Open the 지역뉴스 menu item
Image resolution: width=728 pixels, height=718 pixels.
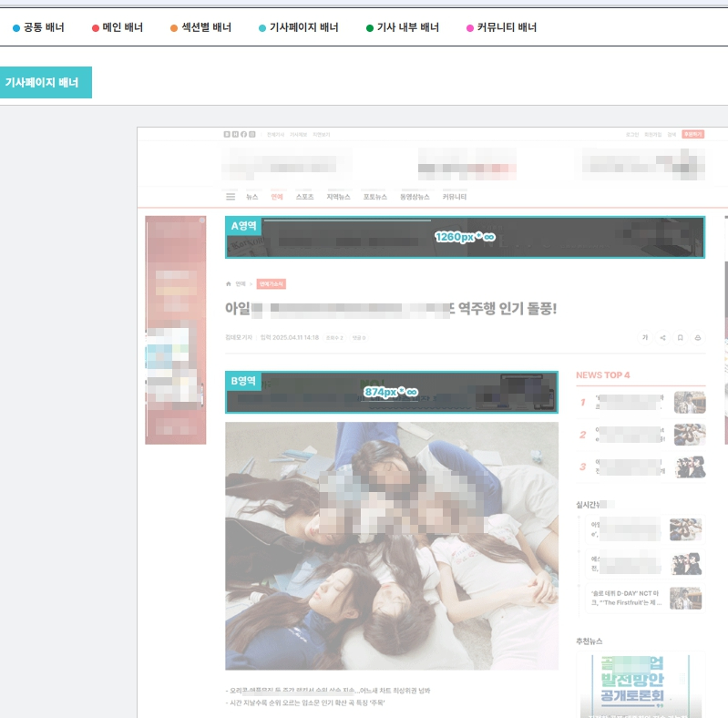pyautogui.click(x=338, y=197)
